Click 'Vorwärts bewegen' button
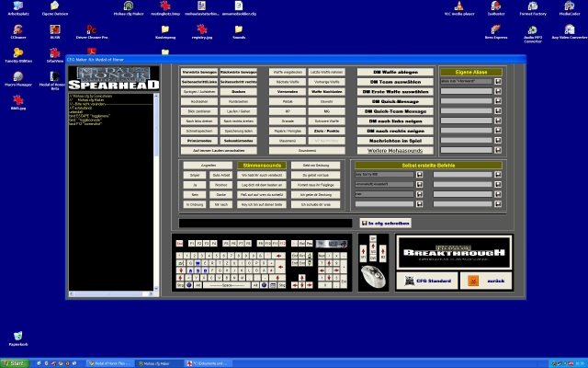Image resolution: width=588 pixels, height=368 pixels. [199, 72]
